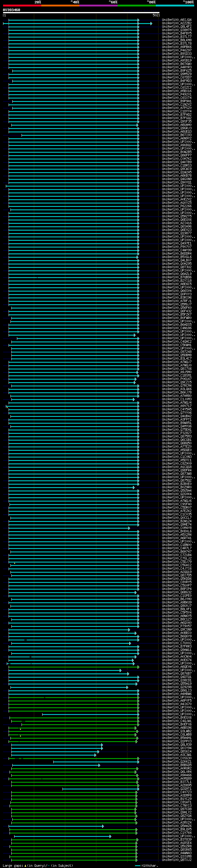Select the UniRef100_Q4DTQ1 label
The height and width of the screenshot is (868, 197).
177,677
